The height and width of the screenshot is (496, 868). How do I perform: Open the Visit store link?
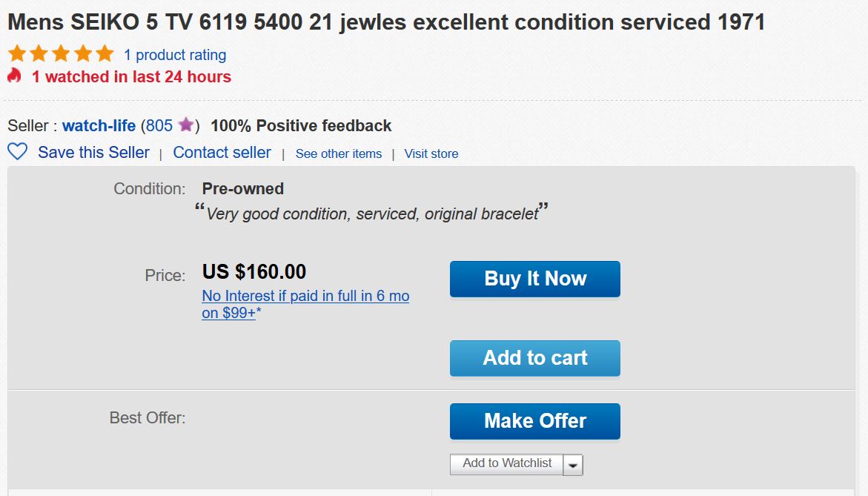click(431, 153)
